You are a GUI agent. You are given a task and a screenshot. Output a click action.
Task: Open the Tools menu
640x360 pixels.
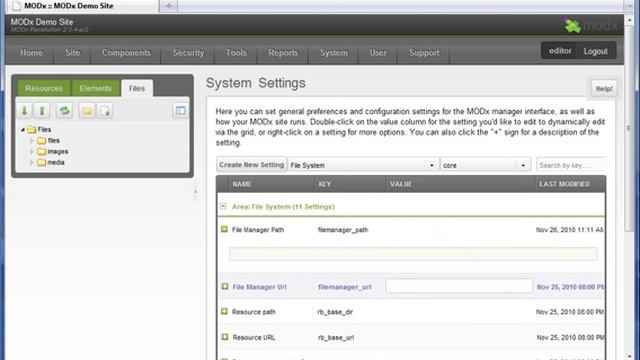point(236,53)
